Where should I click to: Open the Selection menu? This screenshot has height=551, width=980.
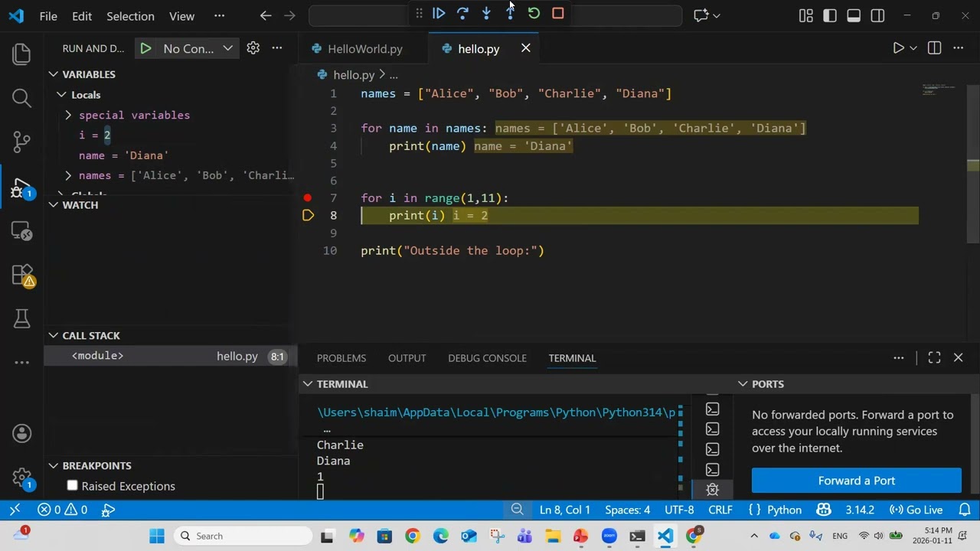[130, 15]
